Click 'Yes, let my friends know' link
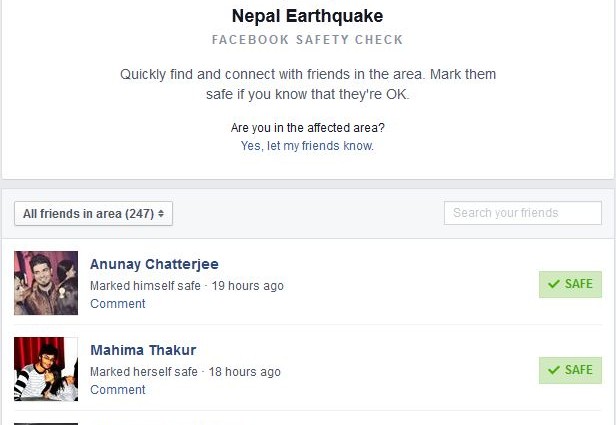The image size is (616, 425). point(307,146)
